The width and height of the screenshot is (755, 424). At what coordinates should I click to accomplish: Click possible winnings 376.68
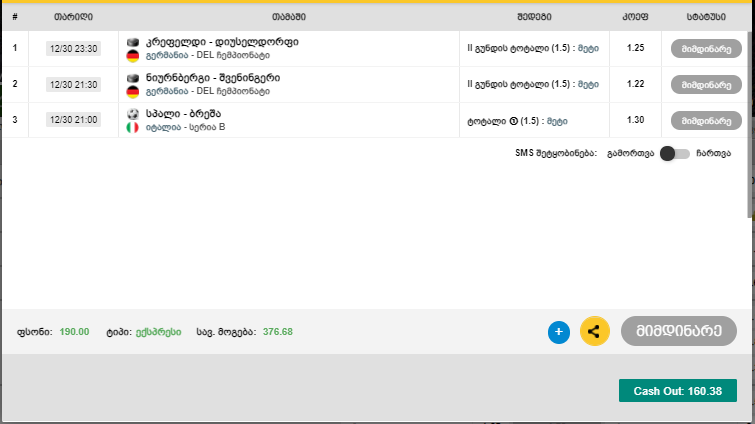(277, 332)
